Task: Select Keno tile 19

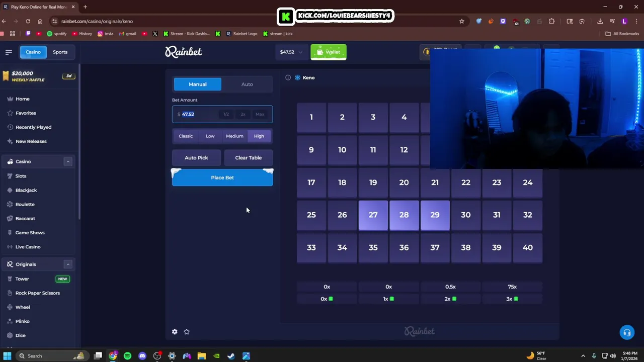Action: coord(373,183)
